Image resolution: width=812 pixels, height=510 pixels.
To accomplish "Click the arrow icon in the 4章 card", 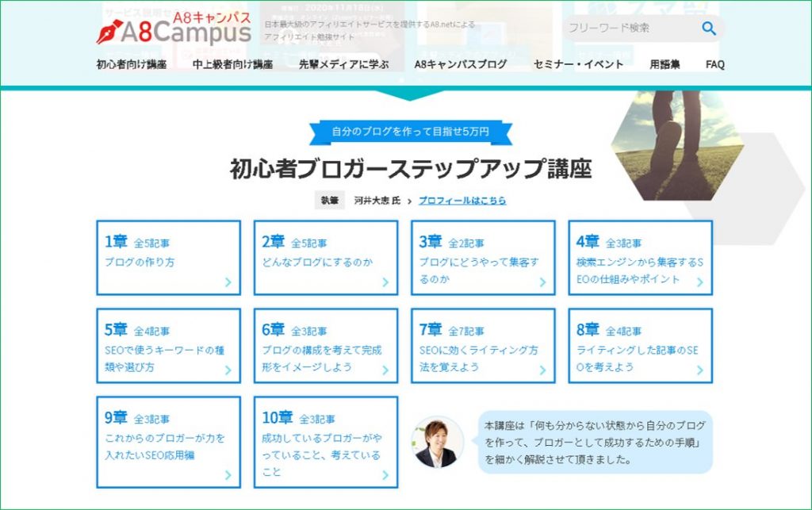I will click(699, 282).
